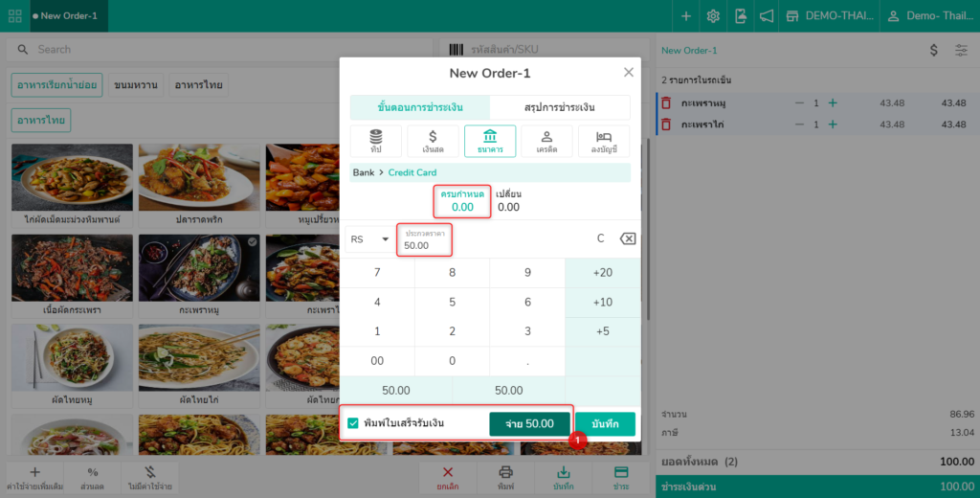The image size is (980, 498).
Task: Click the barcode SKU input field
Action: (544, 50)
